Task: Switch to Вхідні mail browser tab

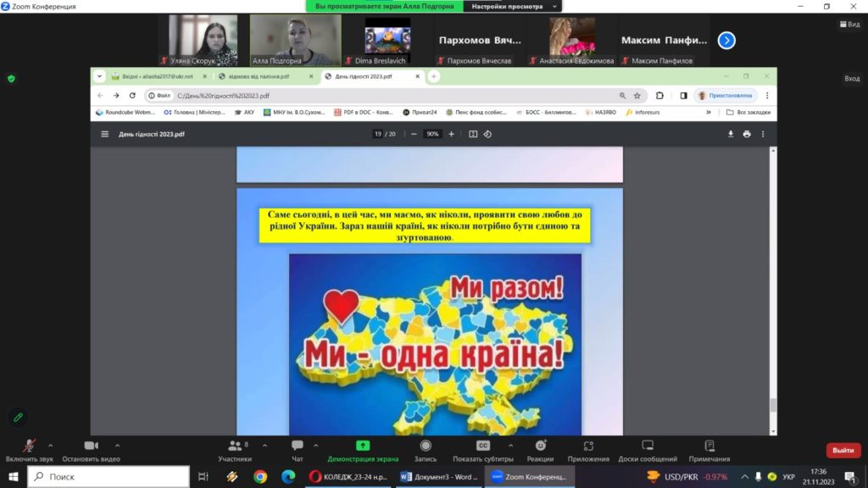Action: click(x=157, y=76)
